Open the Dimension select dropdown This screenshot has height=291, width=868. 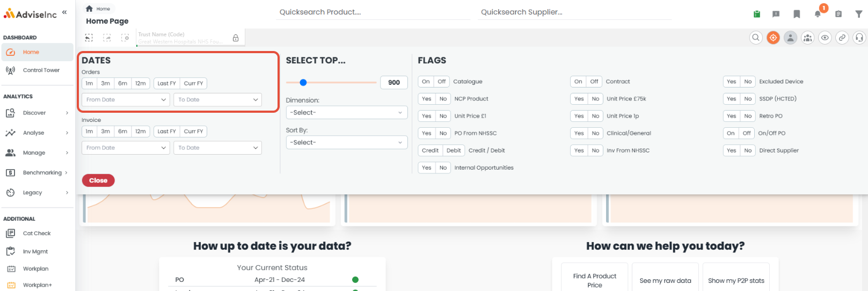click(x=347, y=113)
